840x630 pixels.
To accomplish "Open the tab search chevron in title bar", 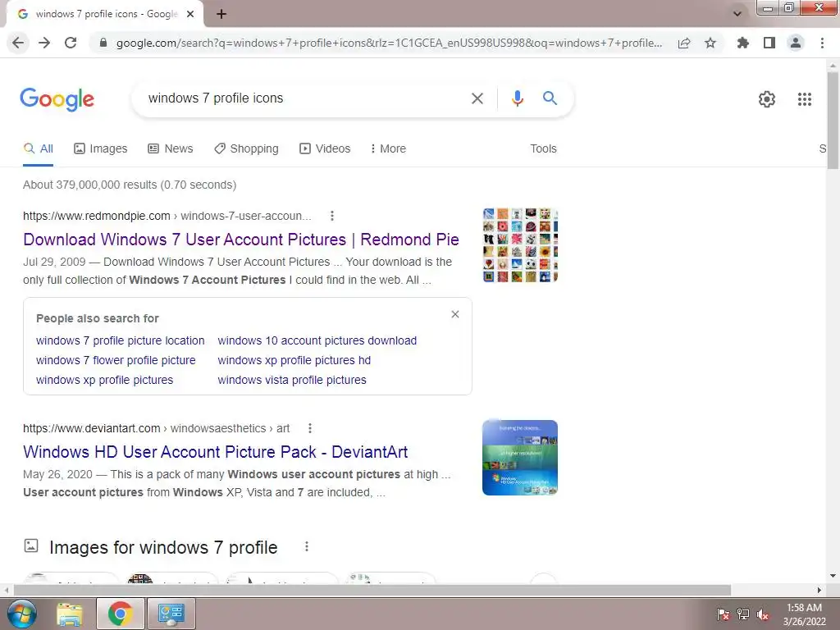I will tap(737, 14).
